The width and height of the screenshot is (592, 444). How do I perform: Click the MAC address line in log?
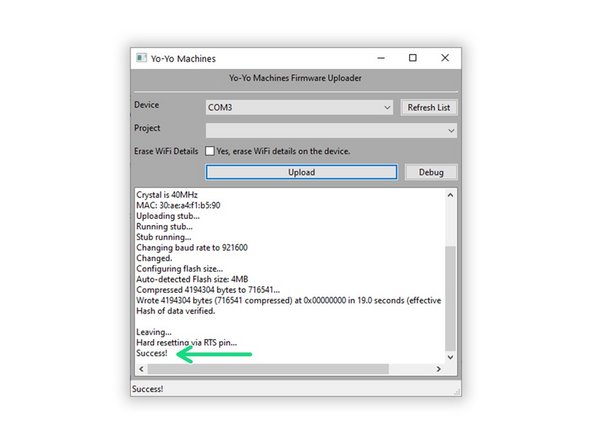178,205
